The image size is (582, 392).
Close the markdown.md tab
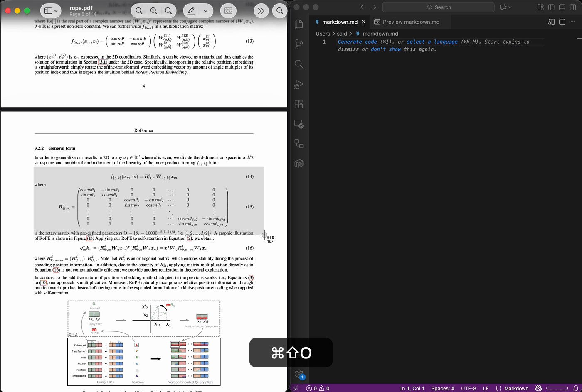pos(363,22)
